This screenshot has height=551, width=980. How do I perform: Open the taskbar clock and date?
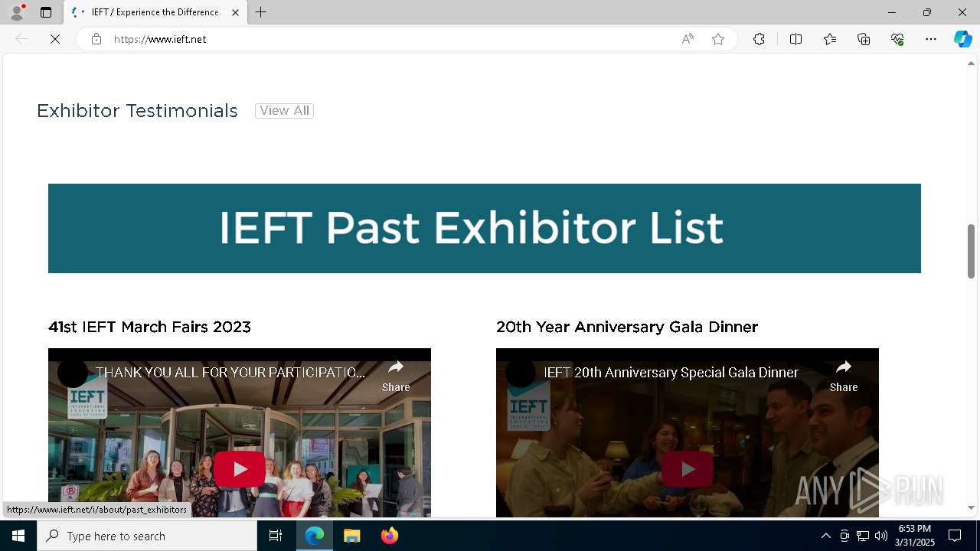915,536
